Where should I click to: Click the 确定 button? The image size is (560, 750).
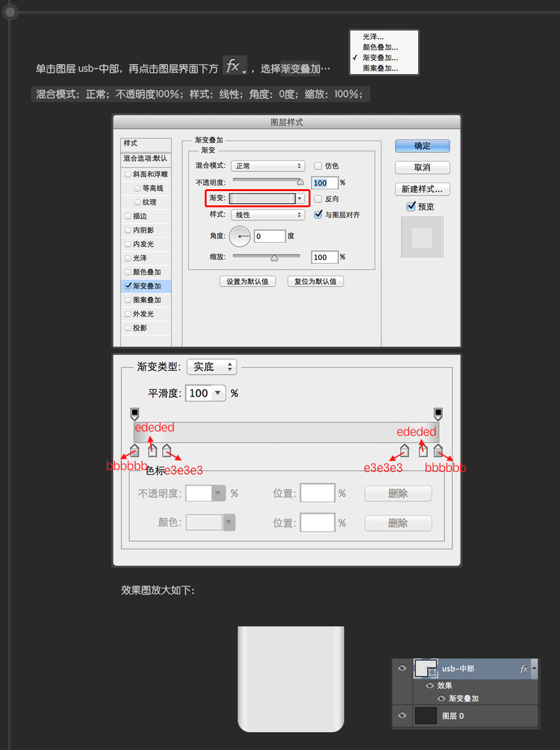click(422, 146)
